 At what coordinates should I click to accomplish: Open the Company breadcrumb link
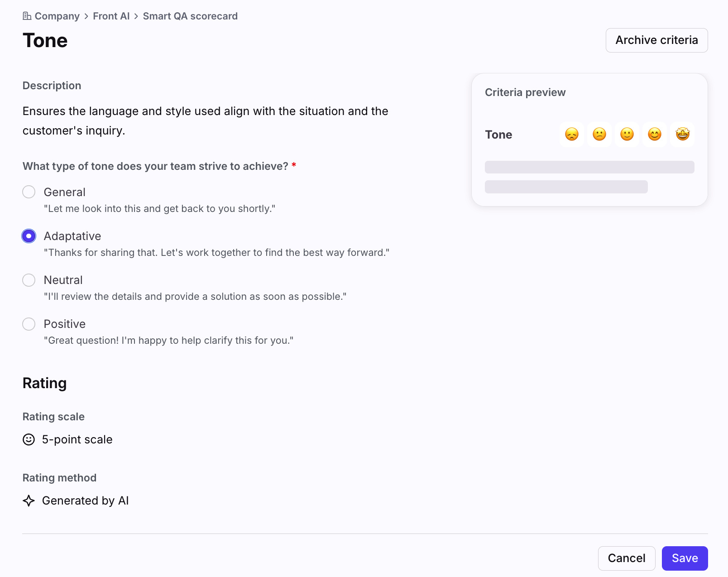(x=57, y=16)
